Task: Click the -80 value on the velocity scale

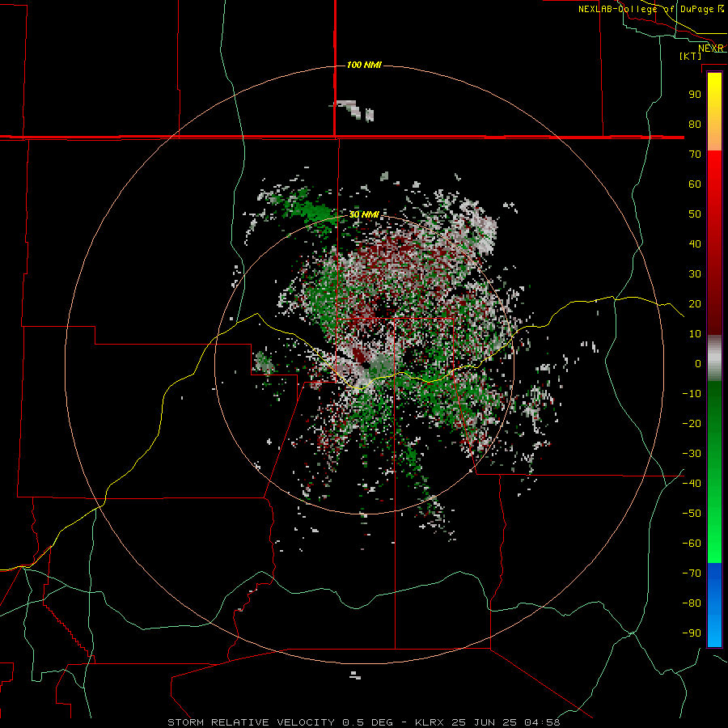Action: pos(692,603)
